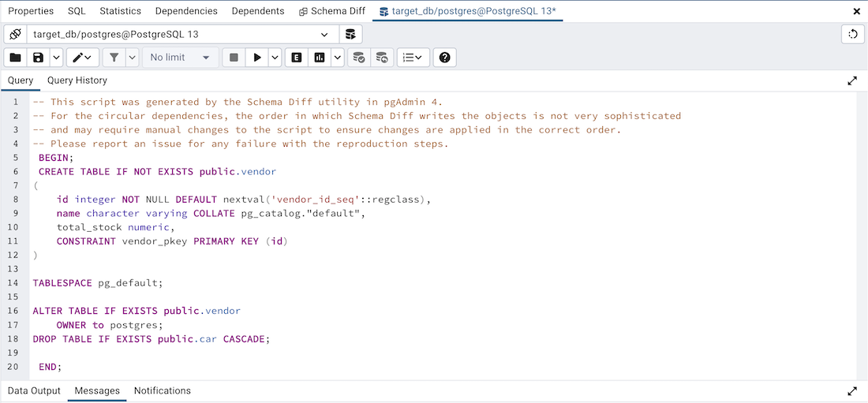Expand the target_db connection dropdown

pyautogui.click(x=324, y=35)
